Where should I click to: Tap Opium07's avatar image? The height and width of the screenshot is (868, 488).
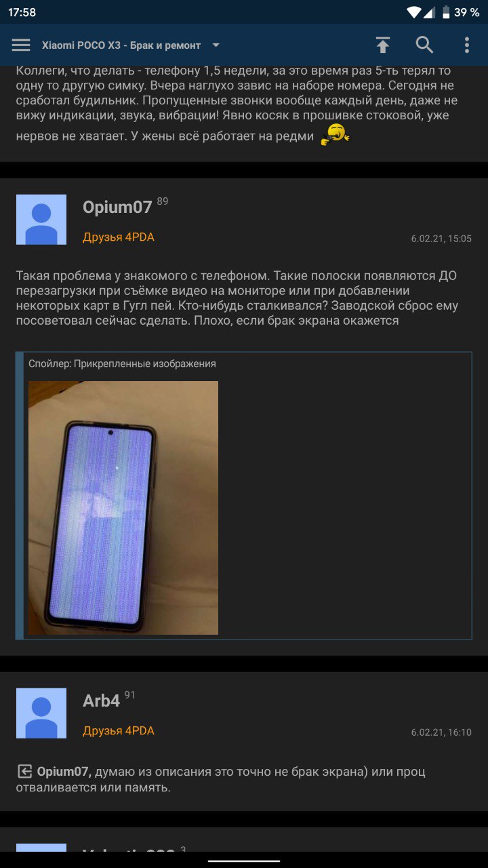pyautogui.click(x=41, y=220)
